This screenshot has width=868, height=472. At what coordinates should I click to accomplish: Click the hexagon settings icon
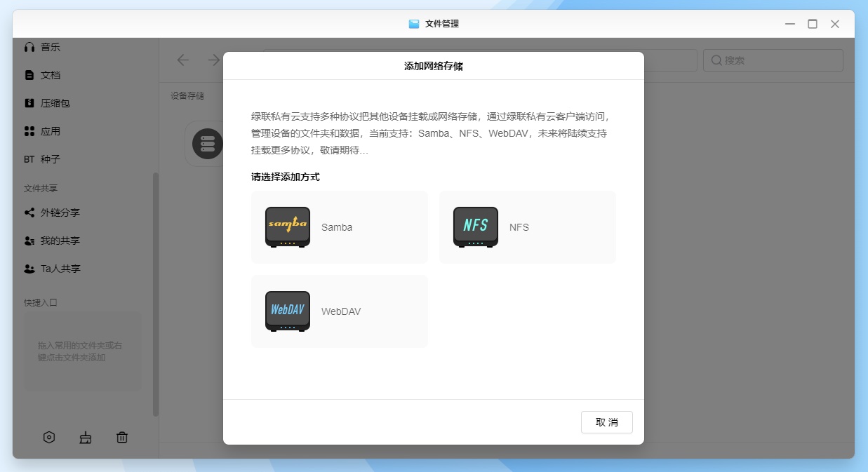49,438
